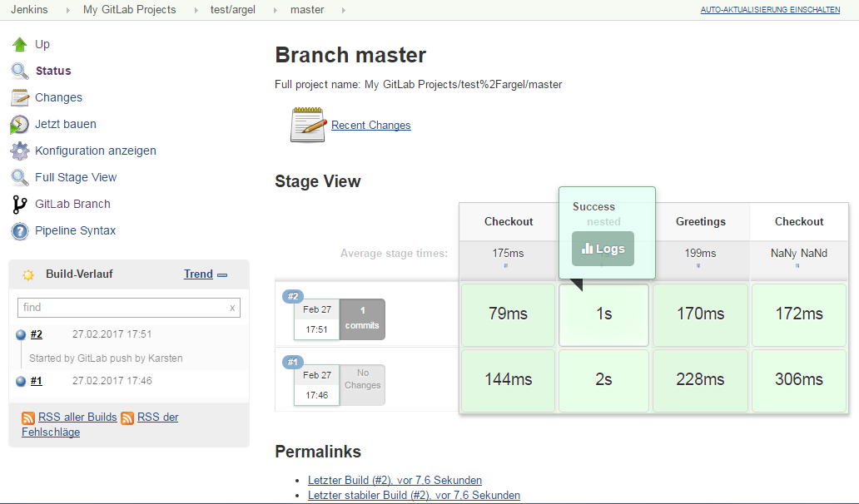Click the large Recent Changes notepad icon
This screenshot has width=859, height=504.
308,125
